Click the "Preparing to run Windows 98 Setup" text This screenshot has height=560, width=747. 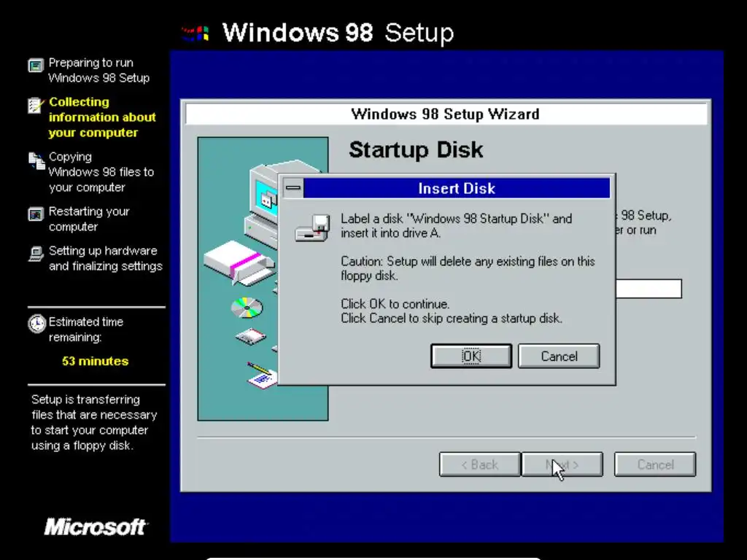[x=99, y=70]
